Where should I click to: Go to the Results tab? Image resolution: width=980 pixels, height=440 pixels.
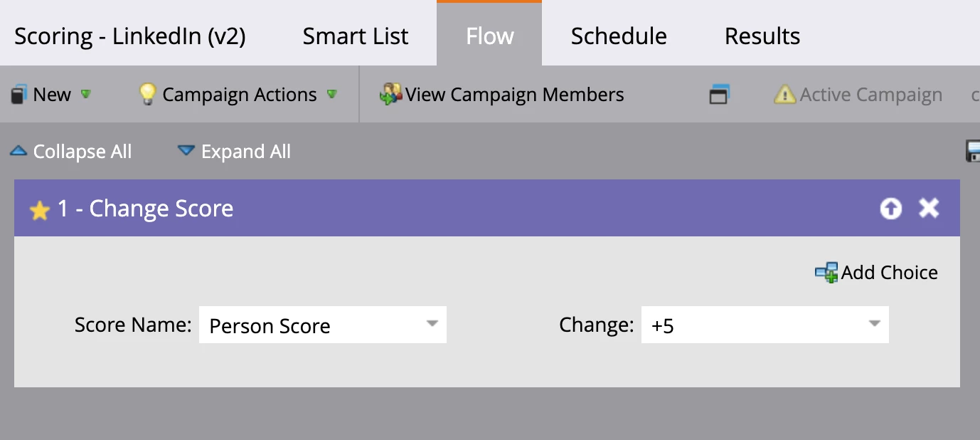[762, 36]
